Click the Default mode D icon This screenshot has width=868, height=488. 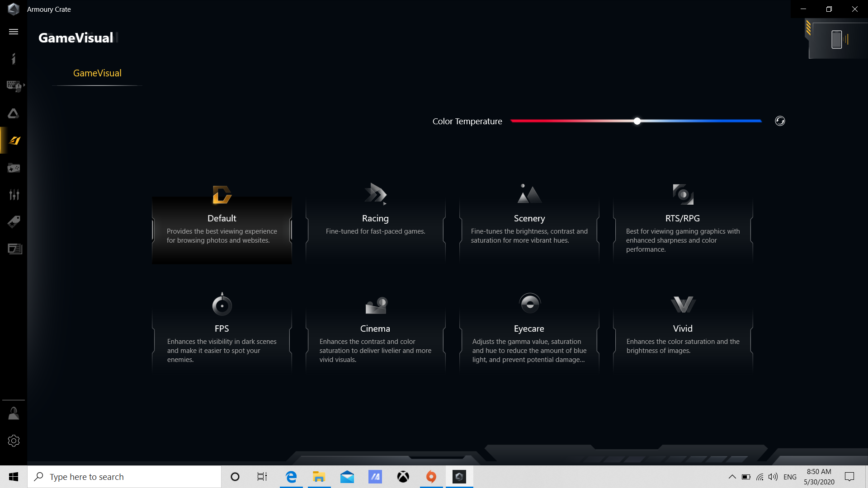click(x=222, y=195)
